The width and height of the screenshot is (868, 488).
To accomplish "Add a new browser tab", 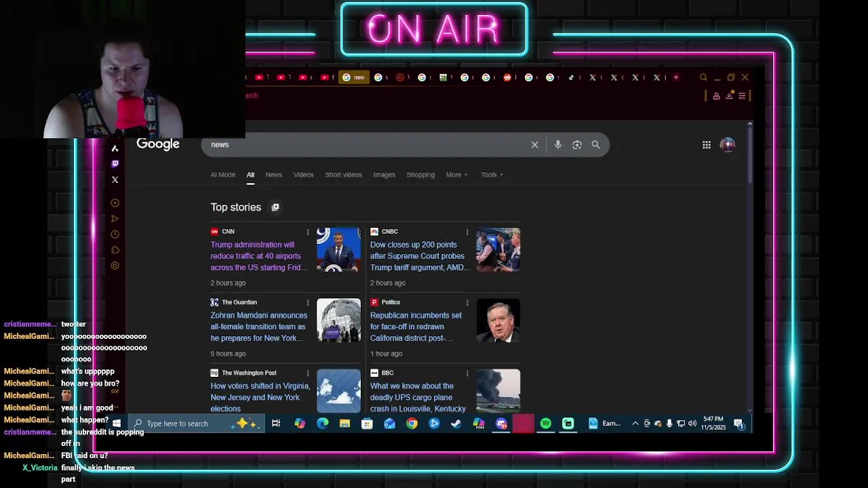I will coord(675,77).
